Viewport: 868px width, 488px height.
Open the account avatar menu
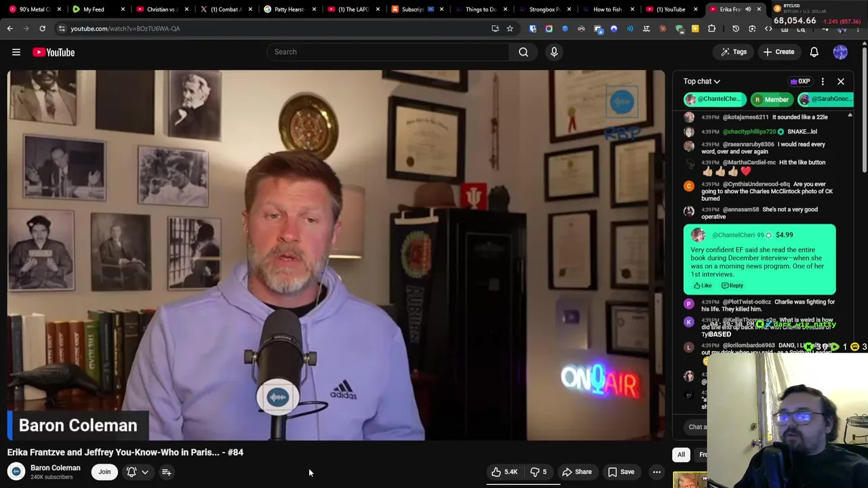[840, 52]
